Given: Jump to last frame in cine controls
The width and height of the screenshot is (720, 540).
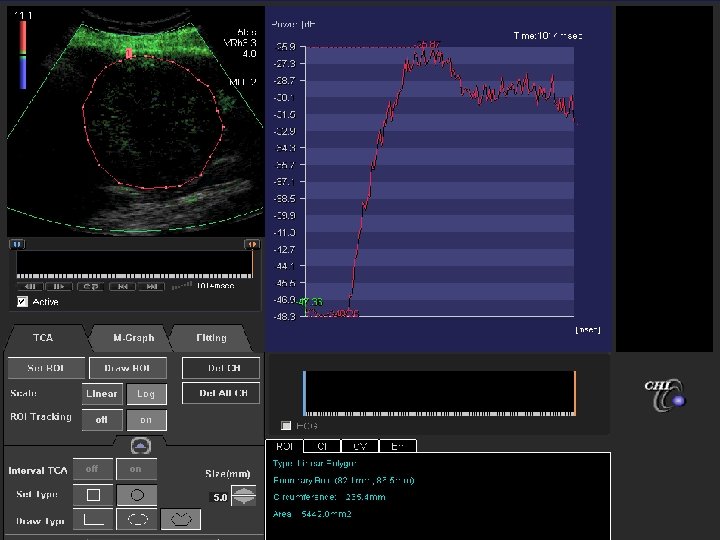Looking at the screenshot, I should pos(152,286).
